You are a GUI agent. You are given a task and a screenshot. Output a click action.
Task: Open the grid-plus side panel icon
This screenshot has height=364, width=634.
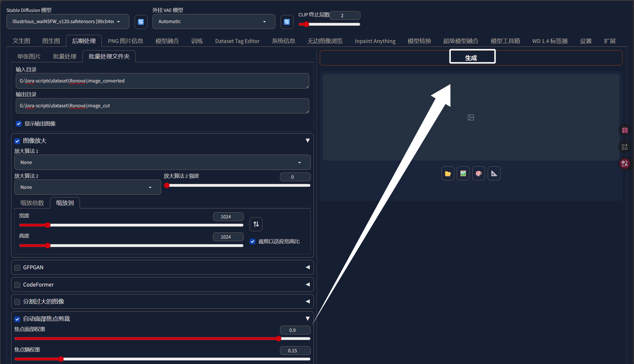(x=625, y=147)
